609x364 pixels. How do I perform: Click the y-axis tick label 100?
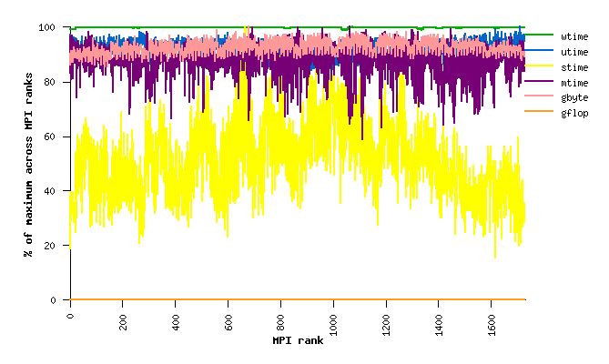pyautogui.click(x=46, y=27)
